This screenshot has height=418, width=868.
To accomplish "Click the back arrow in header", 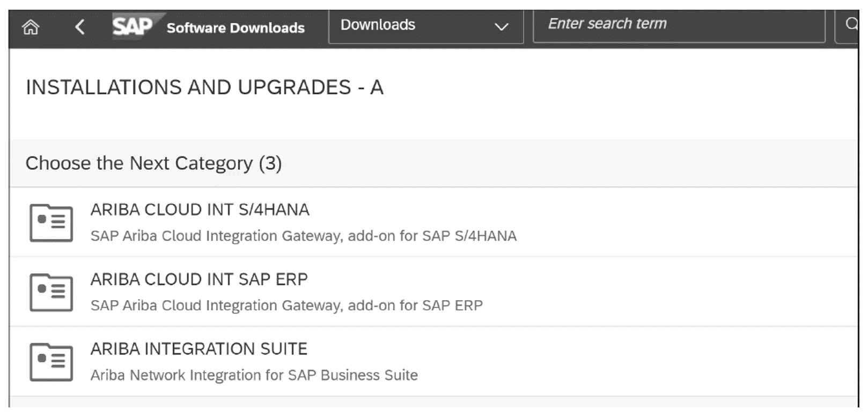I will 80,27.
